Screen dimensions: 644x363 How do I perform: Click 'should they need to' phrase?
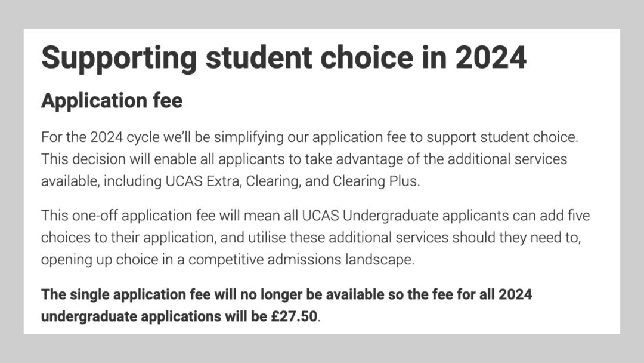(x=515, y=238)
